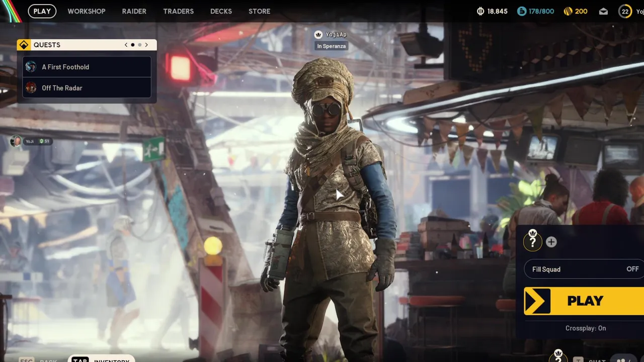Open the Off The Radar quest

point(87,88)
